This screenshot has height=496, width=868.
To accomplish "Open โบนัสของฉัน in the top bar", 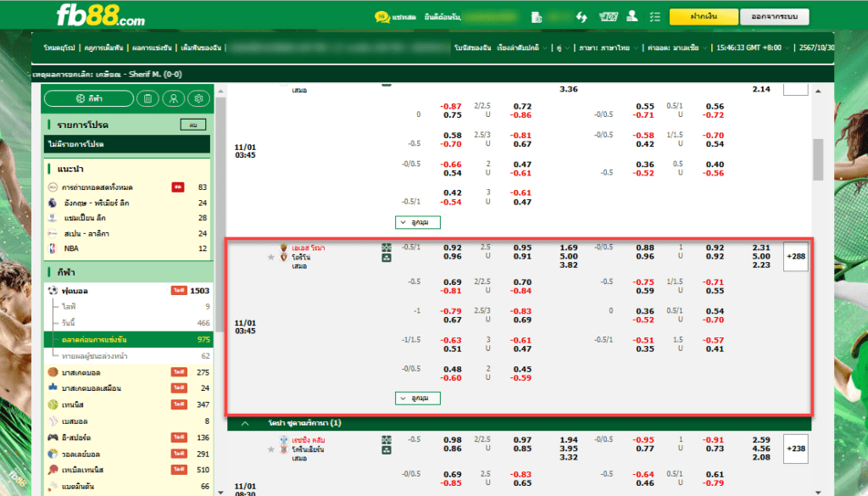I will pyautogui.click(x=472, y=48).
